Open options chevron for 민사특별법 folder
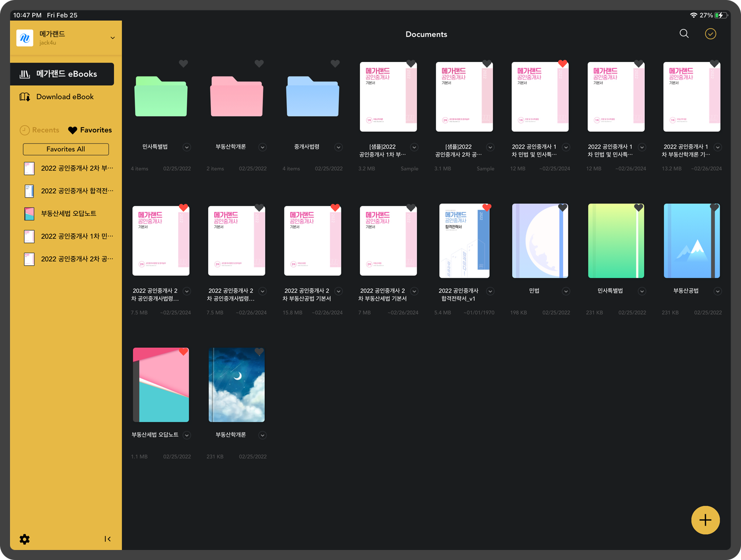Screen dimensions: 741x560 coord(187,147)
